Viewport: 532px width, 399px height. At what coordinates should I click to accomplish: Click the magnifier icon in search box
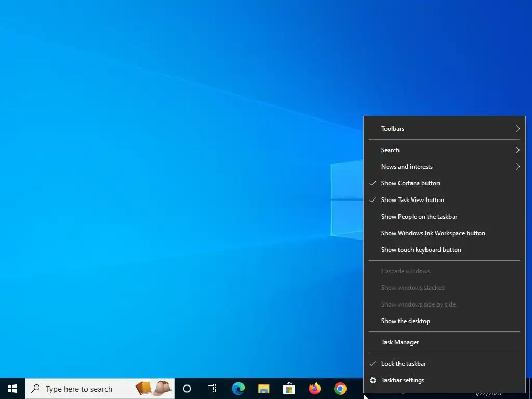[35, 389]
